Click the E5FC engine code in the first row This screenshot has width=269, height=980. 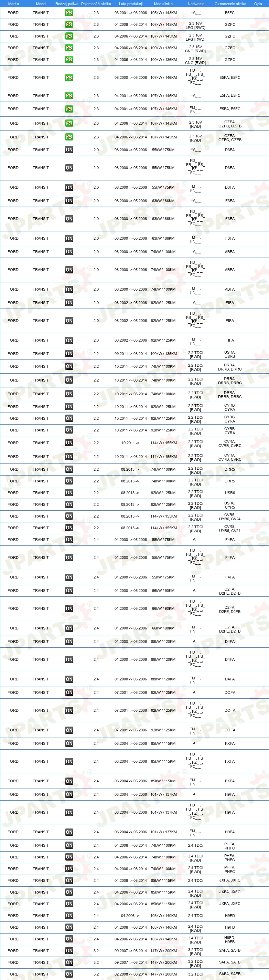click(x=229, y=12)
